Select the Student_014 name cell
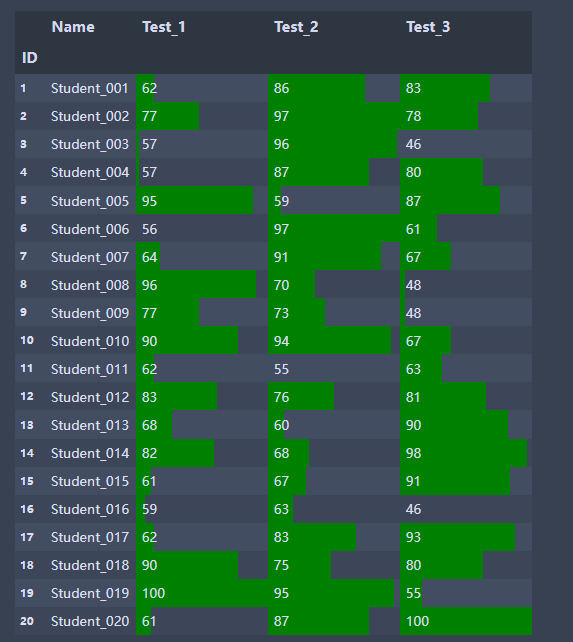 coord(90,453)
